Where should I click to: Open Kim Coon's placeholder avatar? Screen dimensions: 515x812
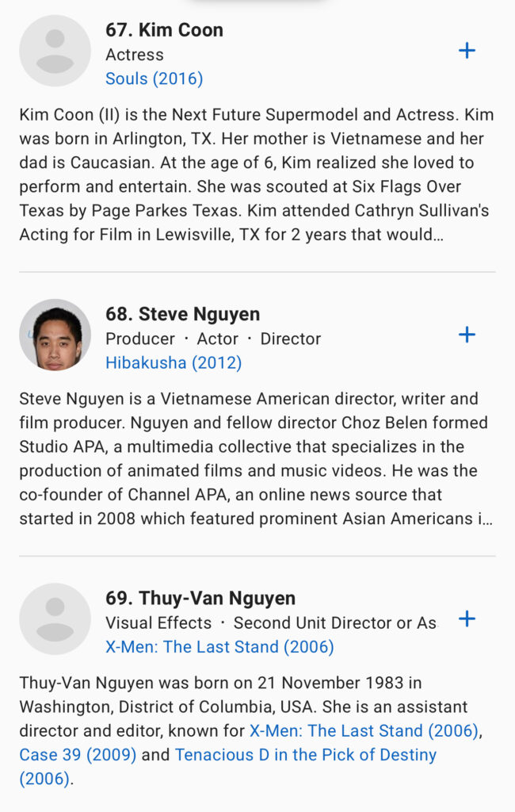pos(55,51)
